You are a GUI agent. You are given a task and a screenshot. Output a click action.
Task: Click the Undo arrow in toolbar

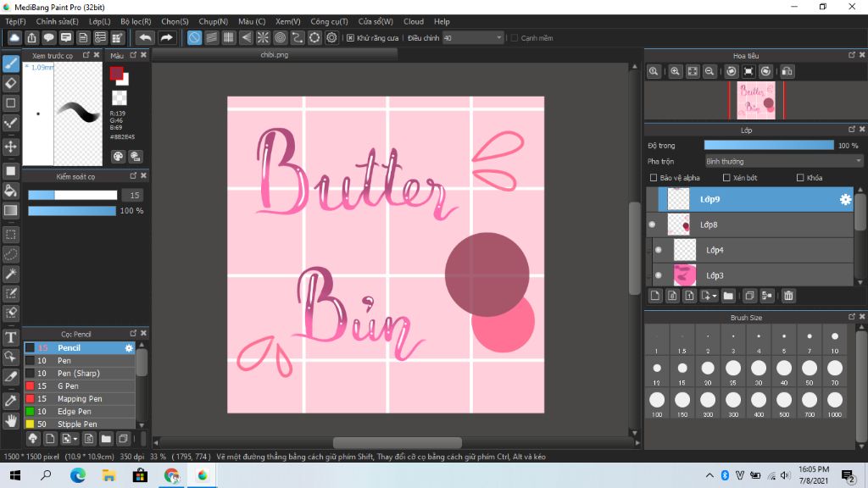(x=145, y=37)
